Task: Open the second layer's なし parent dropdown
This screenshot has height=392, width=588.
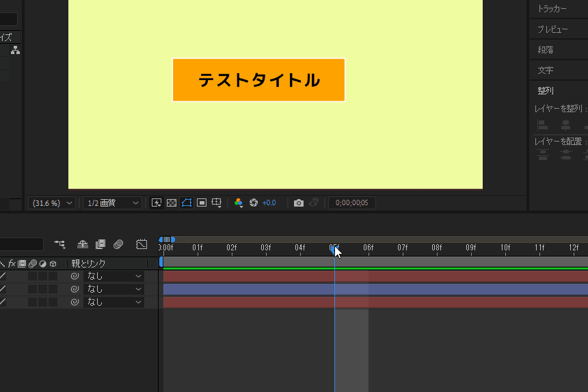Action: (113, 289)
